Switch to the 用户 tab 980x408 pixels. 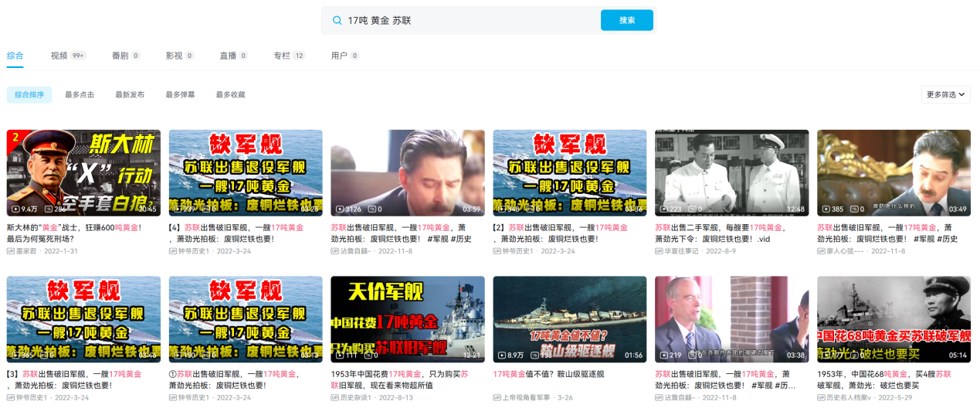pyautogui.click(x=345, y=56)
